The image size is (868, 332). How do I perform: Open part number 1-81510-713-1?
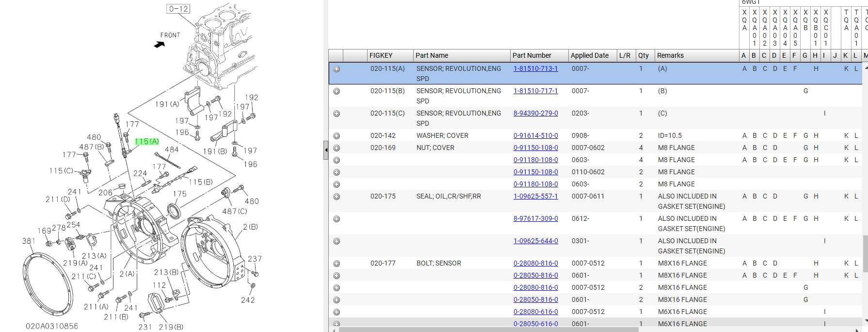pyautogui.click(x=535, y=68)
